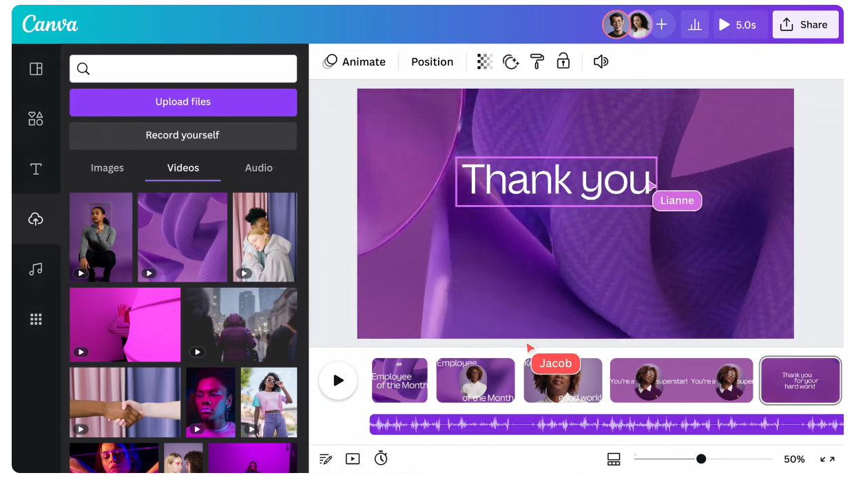Switch to the Images tab
This screenshot has height=504, width=863.
[107, 167]
